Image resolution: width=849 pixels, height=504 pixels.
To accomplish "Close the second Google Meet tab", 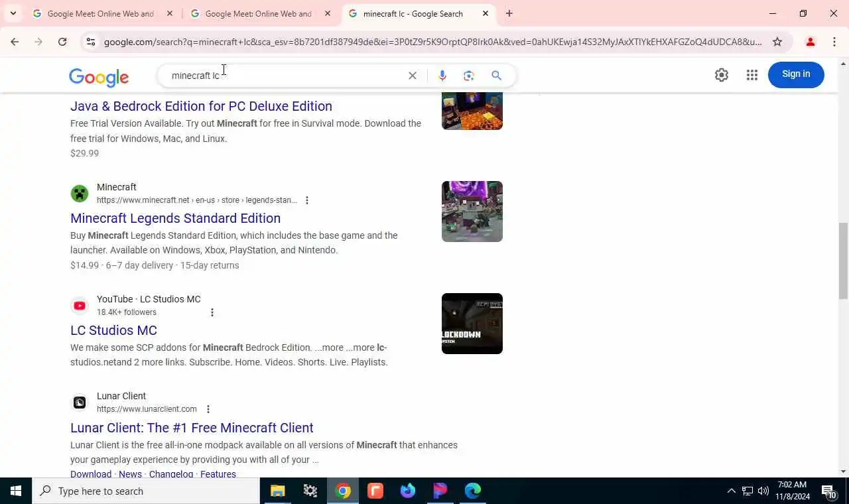I will pos(328,13).
